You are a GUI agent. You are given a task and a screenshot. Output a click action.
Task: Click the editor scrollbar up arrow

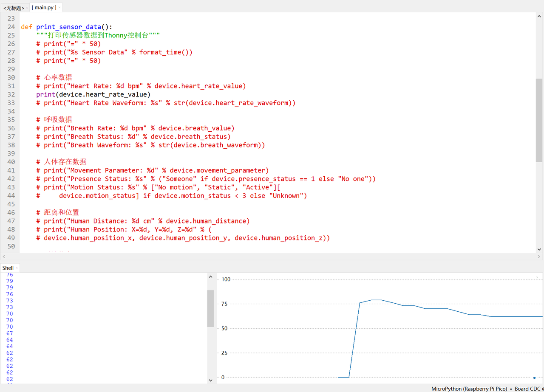tap(539, 16)
